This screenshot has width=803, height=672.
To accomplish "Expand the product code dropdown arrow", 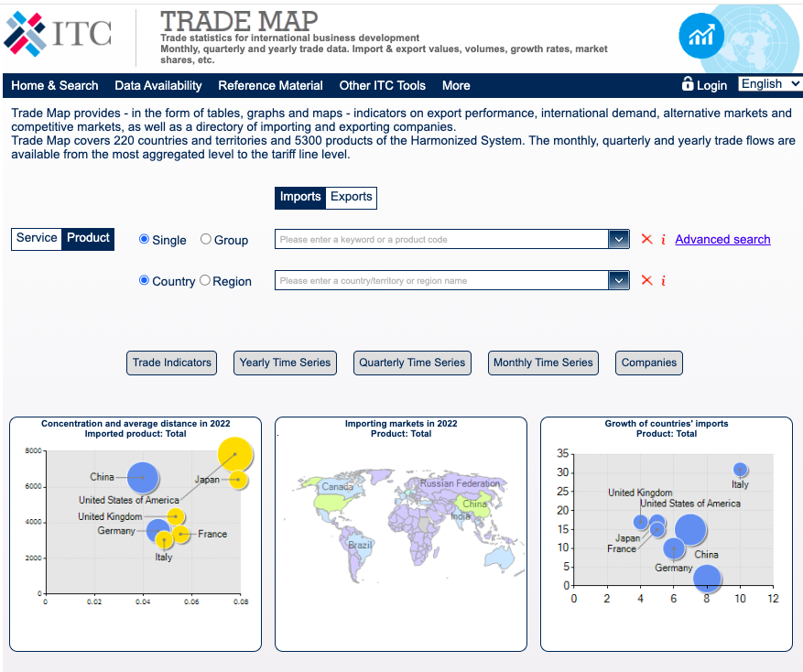I will point(619,239).
